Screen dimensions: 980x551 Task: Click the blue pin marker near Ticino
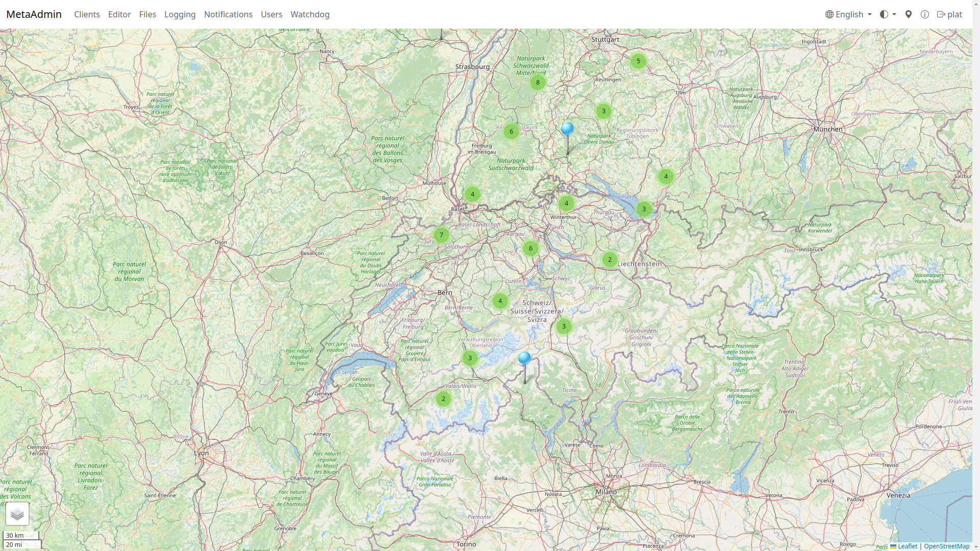524,358
